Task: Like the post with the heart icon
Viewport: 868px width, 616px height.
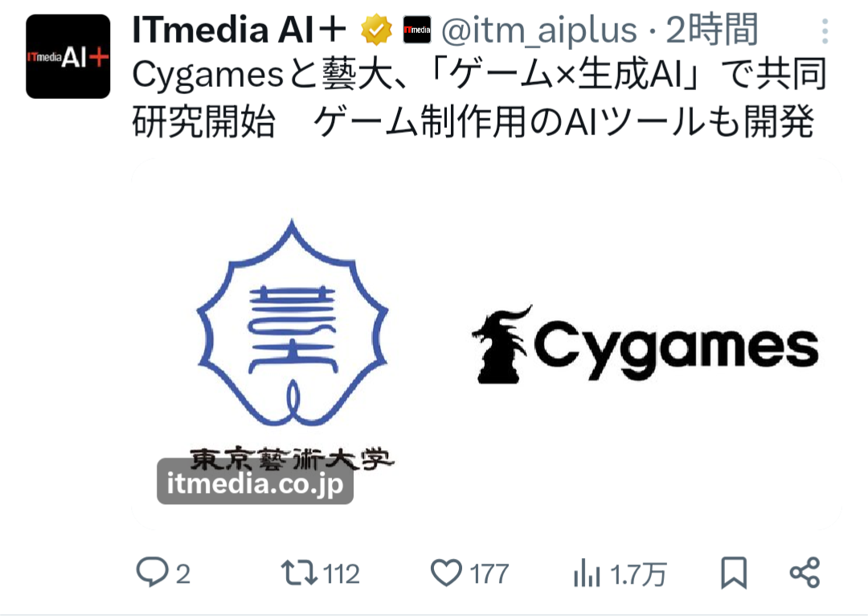Action: pyautogui.click(x=446, y=573)
